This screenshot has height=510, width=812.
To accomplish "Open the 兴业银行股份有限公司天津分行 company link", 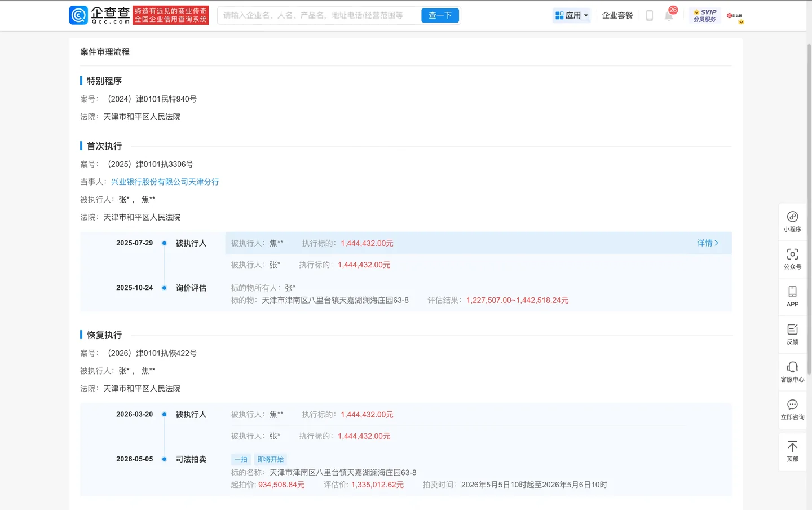I will click(x=164, y=182).
